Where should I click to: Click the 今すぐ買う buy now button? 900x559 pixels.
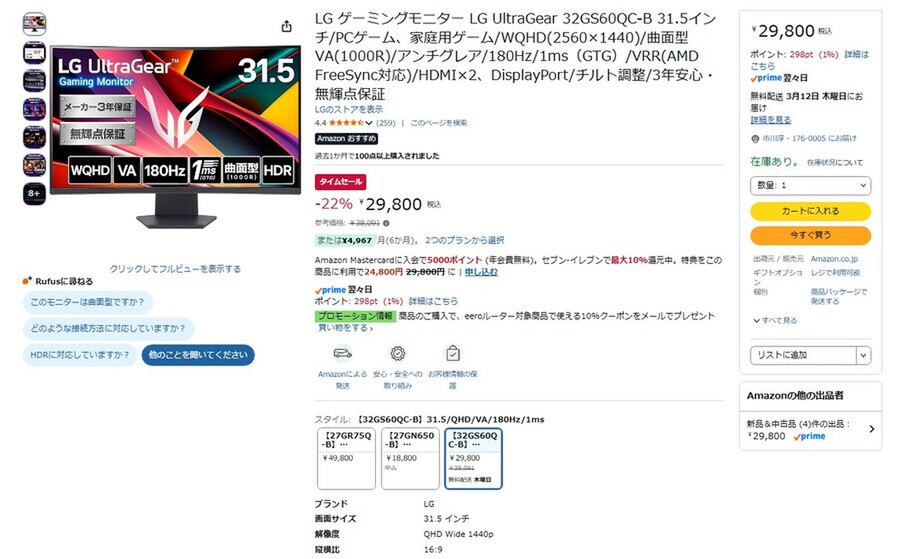pos(810,235)
